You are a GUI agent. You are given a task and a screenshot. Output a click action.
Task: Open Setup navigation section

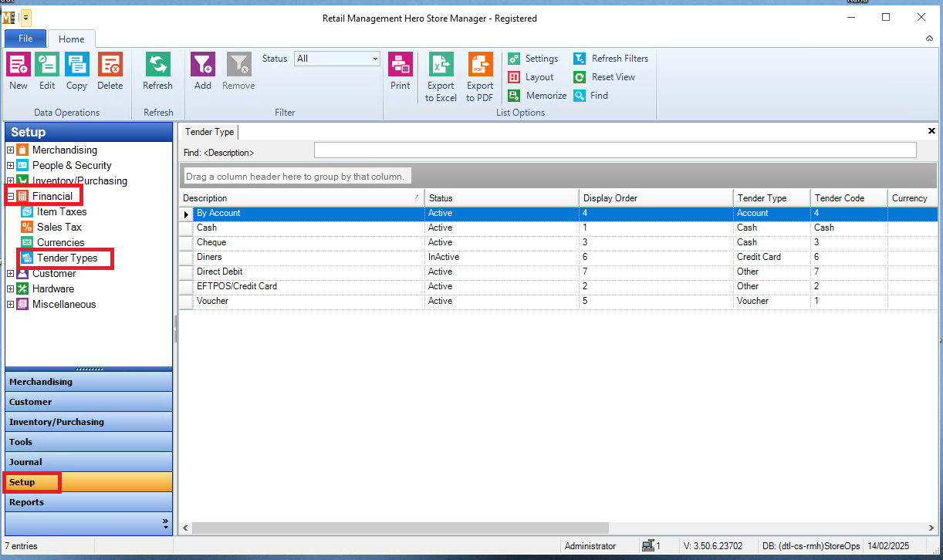89,482
